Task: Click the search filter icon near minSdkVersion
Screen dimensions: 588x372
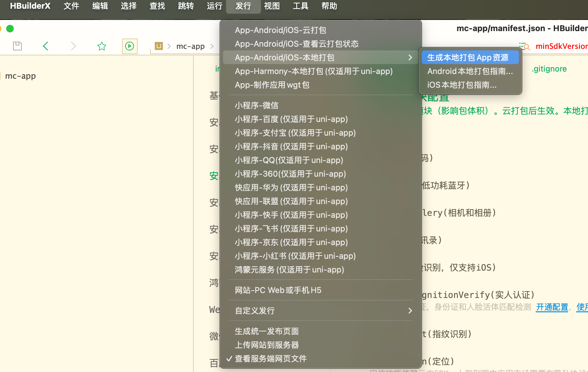Action: tap(524, 46)
